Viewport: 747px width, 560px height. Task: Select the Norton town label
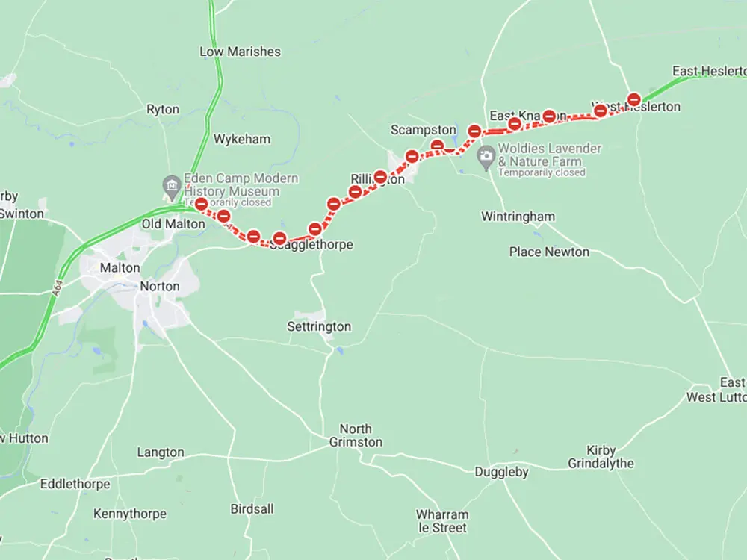pyautogui.click(x=160, y=286)
